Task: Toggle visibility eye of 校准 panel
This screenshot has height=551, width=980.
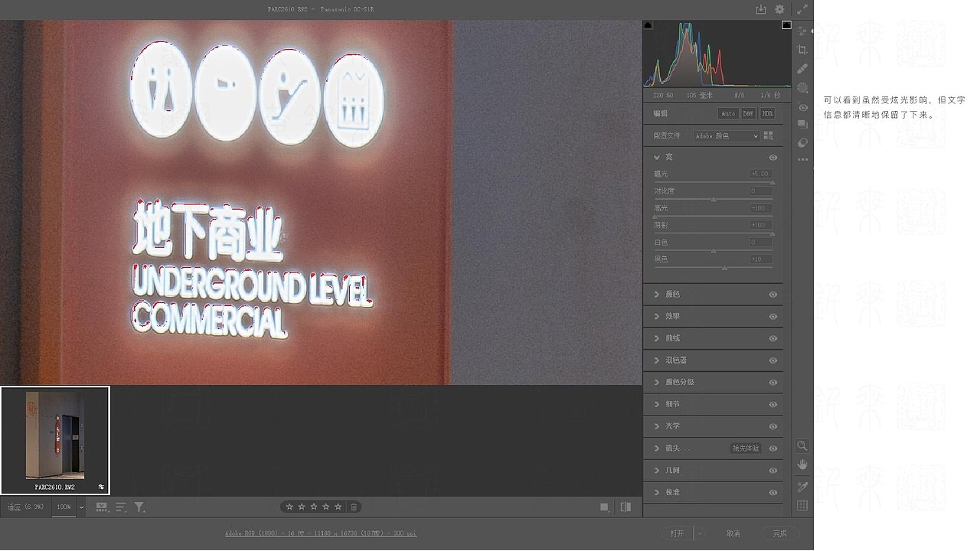Action: click(773, 492)
